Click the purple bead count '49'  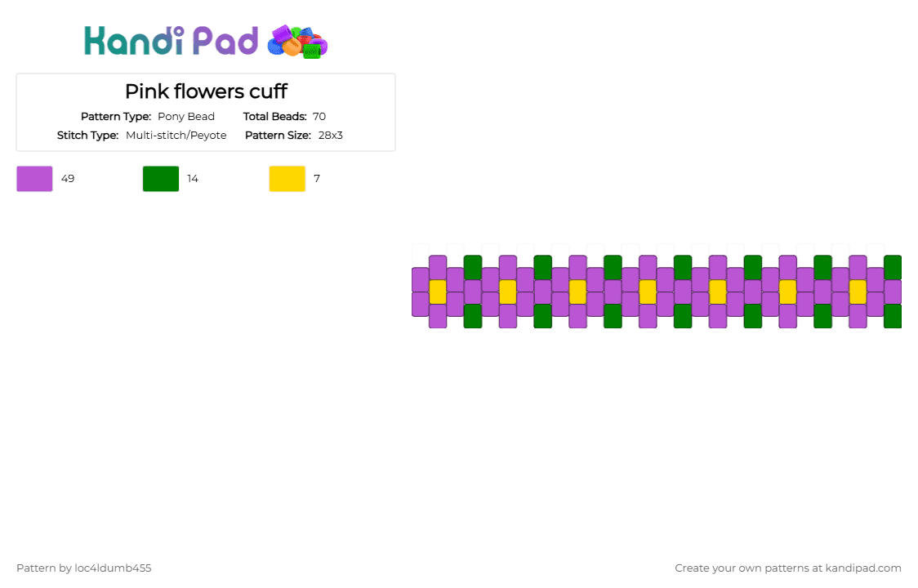[68, 179]
